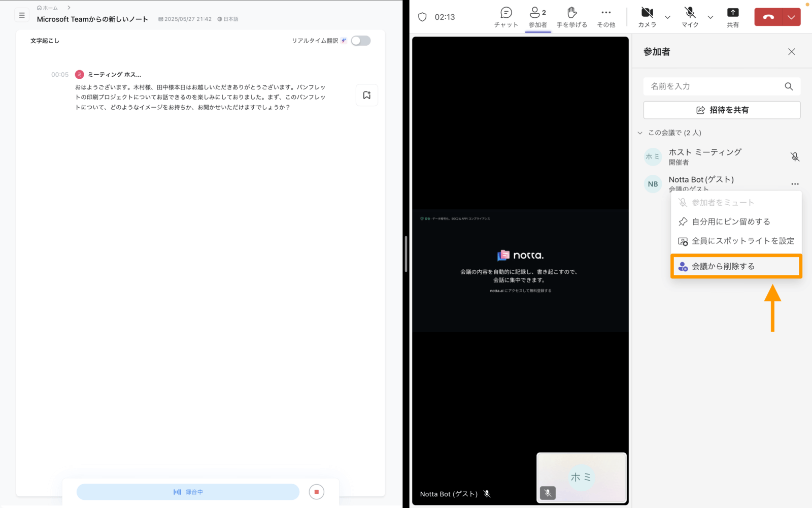Click the red speaker avatar icon
Image resolution: width=812 pixels, height=508 pixels.
click(x=79, y=75)
